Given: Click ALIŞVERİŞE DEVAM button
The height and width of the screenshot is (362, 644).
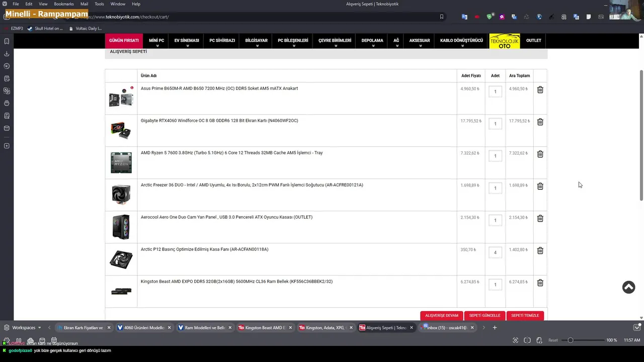Looking at the screenshot, I should pos(442,315).
